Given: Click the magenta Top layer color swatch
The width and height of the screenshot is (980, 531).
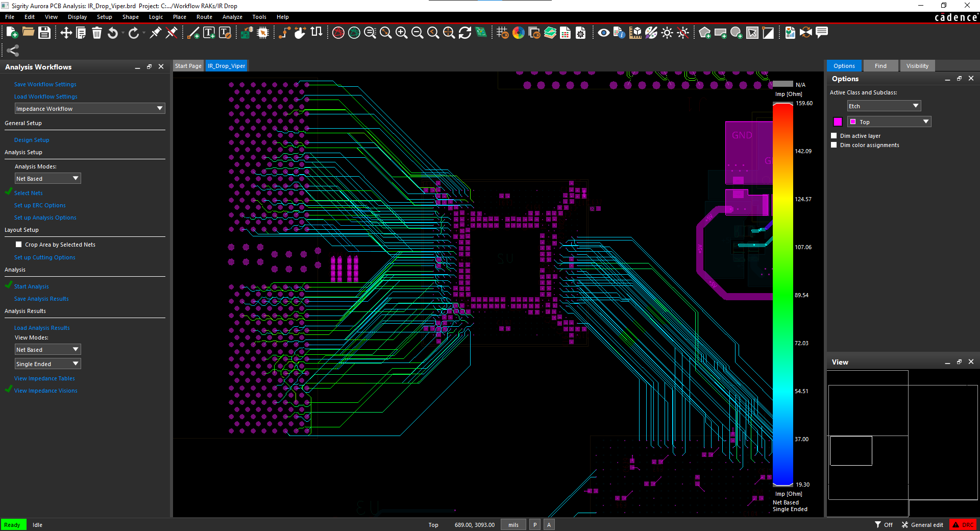Looking at the screenshot, I should tap(838, 122).
